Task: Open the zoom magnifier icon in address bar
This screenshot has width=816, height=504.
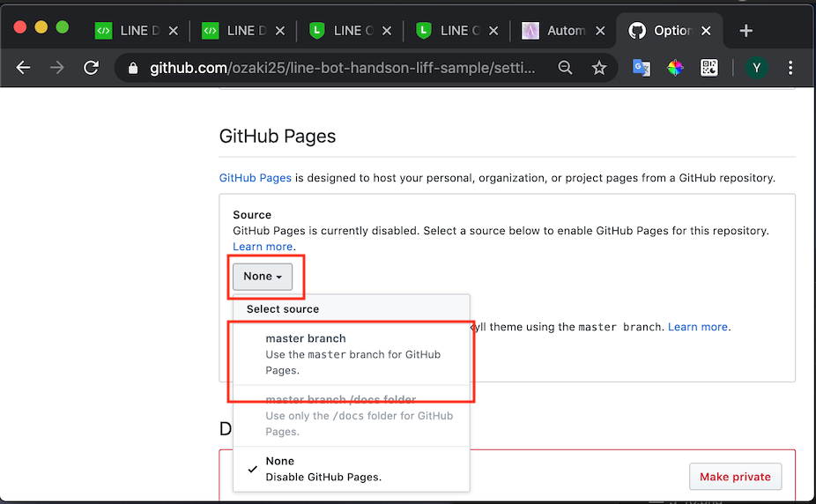Action: 565,68
